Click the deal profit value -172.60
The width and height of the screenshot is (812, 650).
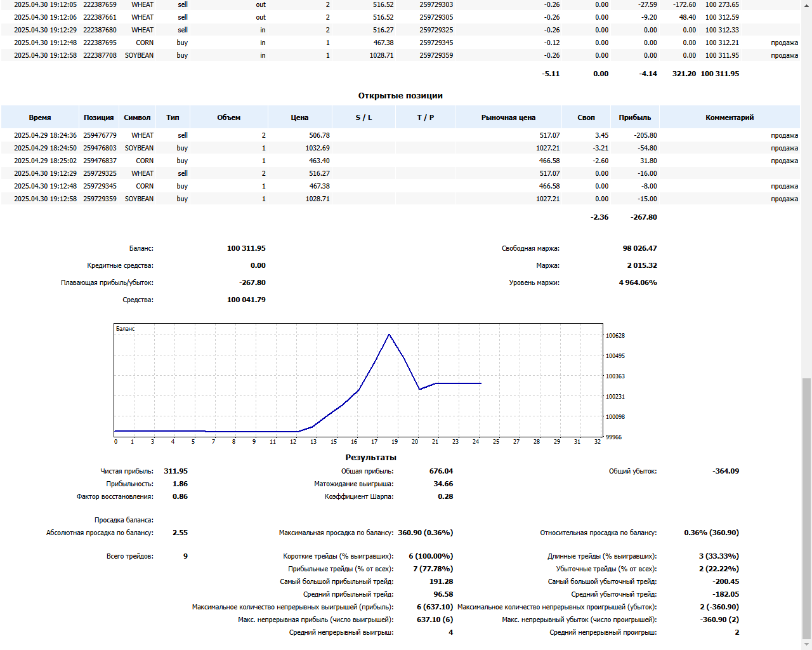click(684, 4)
